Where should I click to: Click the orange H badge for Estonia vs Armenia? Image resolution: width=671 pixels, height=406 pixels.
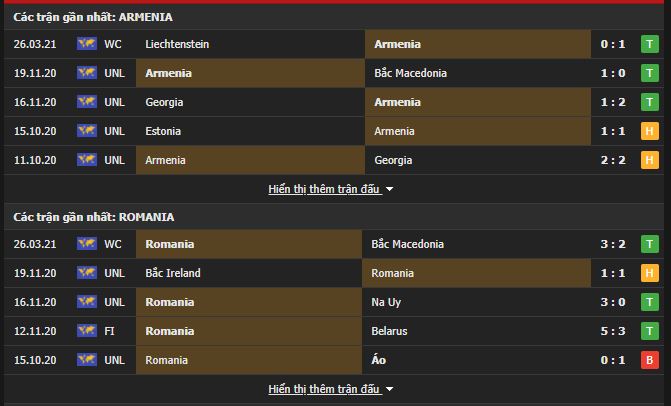[650, 131]
